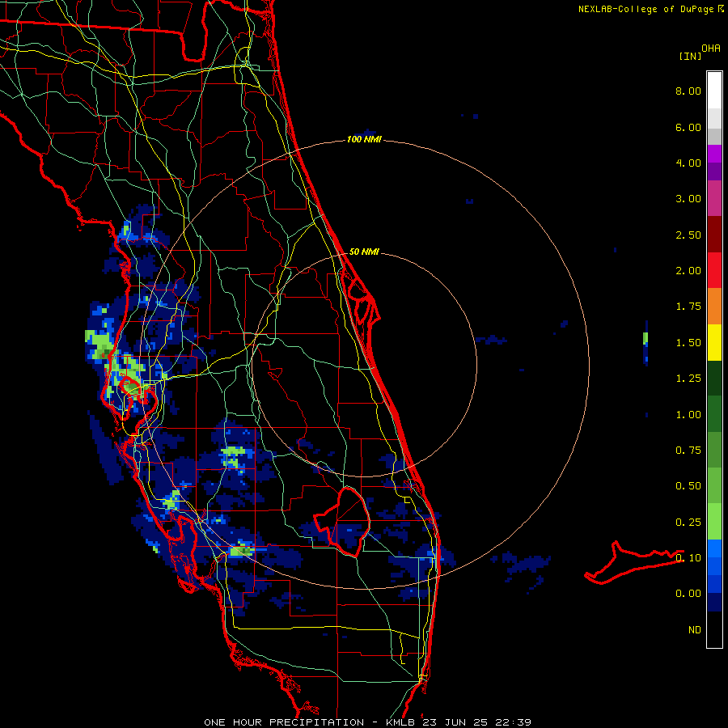Select the pink swatch beside 3.00

tap(714, 198)
